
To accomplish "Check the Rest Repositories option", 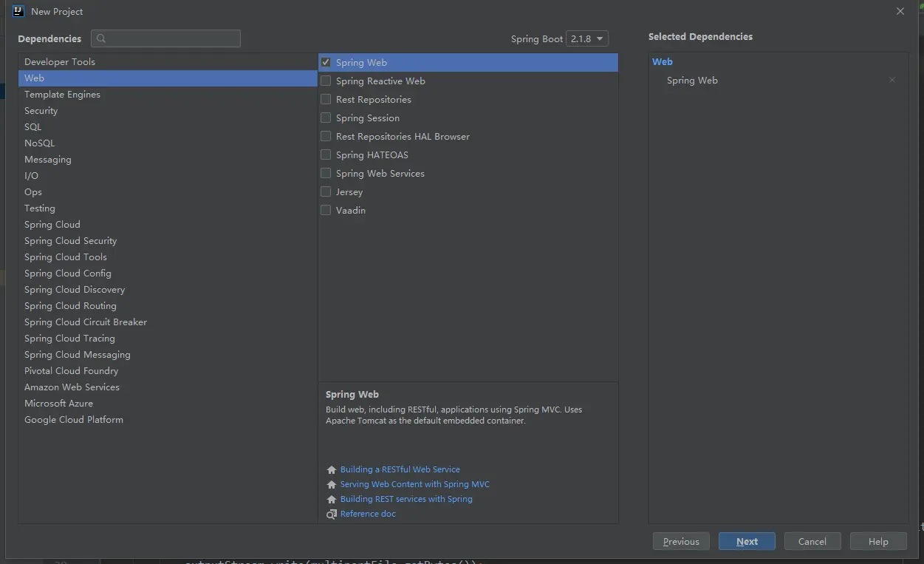I will click(326, 99).
